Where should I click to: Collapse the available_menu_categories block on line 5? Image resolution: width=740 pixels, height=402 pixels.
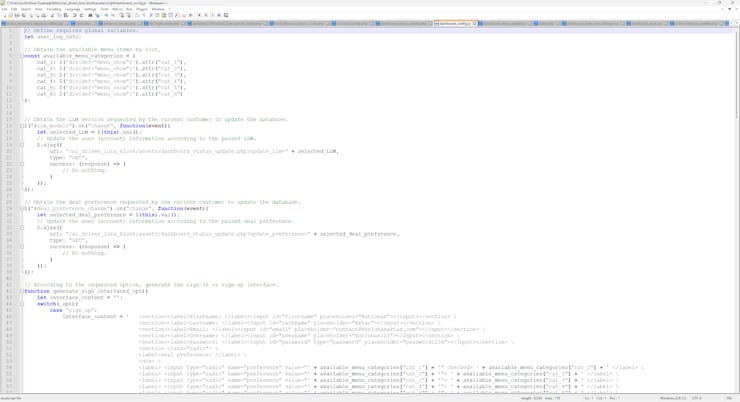[22, 56]
